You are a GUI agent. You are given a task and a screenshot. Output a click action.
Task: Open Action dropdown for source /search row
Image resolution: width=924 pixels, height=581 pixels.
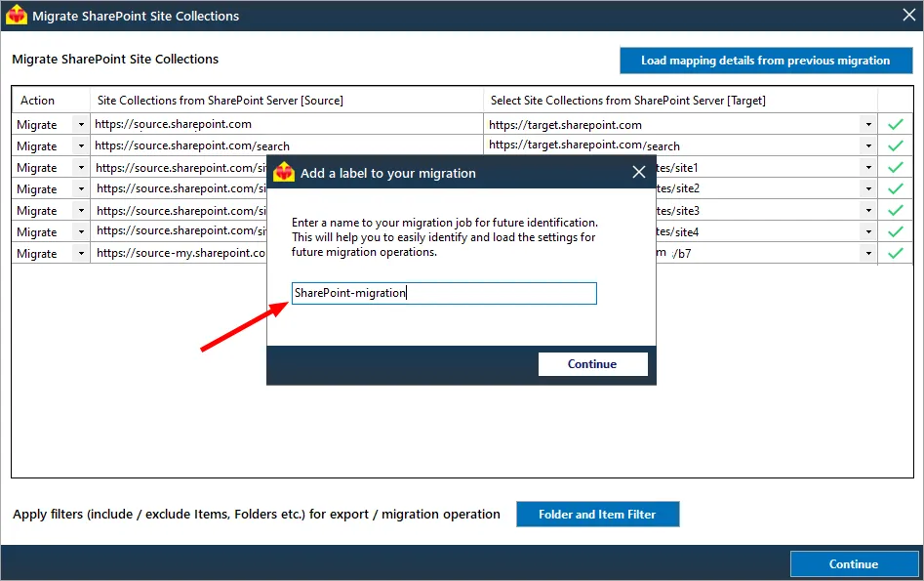point(81,145)
